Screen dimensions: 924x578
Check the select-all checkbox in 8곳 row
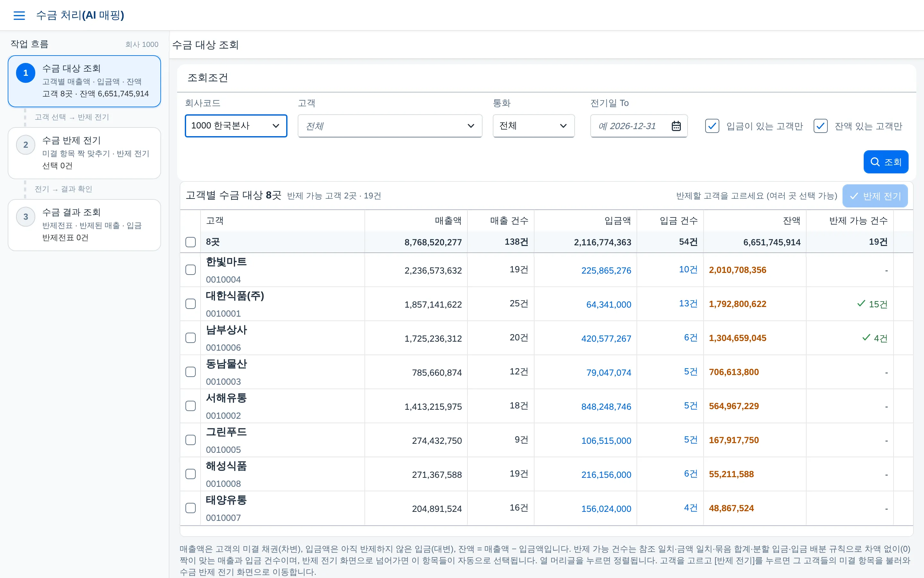191,242
